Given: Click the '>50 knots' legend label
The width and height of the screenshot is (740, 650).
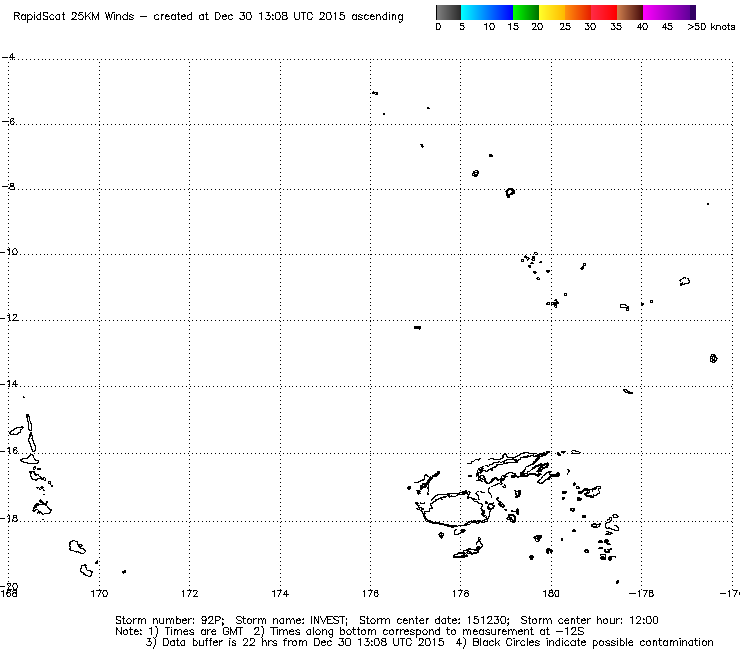Looking at the screenshot, I should [711, 27].
